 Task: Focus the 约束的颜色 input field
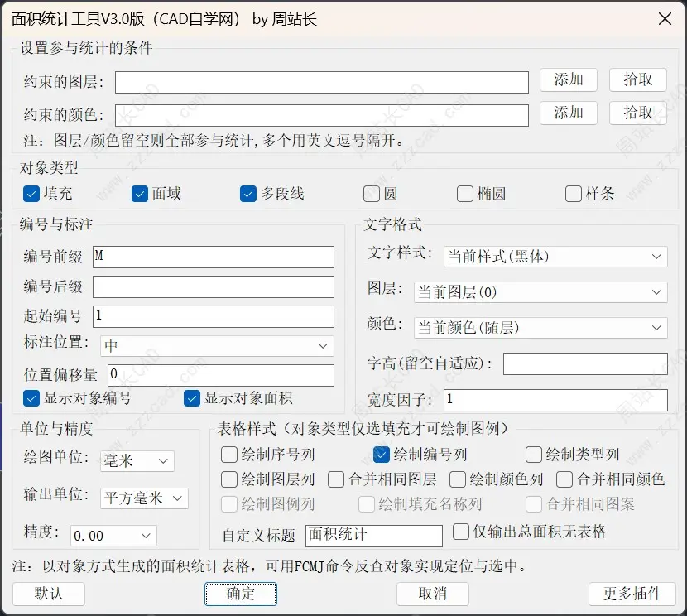(x=322, y=115)
